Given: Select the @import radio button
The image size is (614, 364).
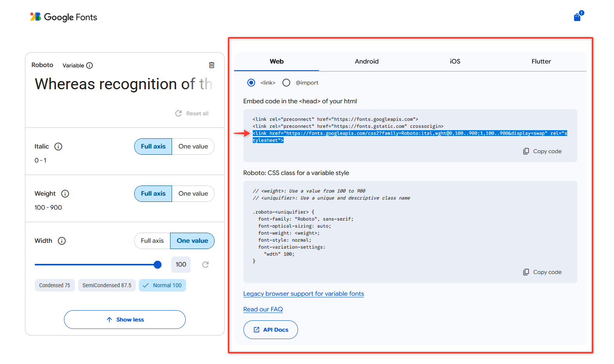Looking at the screenshot, I should pos(286,83).
